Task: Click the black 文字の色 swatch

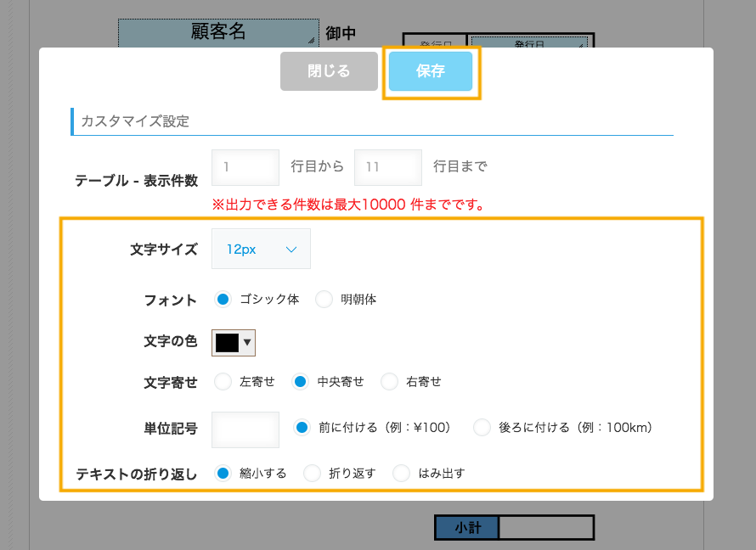Action: (227, 342)
